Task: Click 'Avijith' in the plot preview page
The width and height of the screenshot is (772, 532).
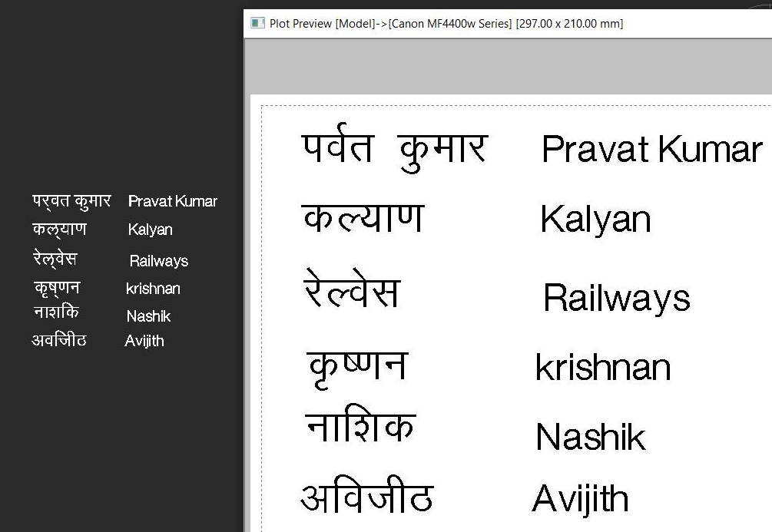Action: pos(580,499)
